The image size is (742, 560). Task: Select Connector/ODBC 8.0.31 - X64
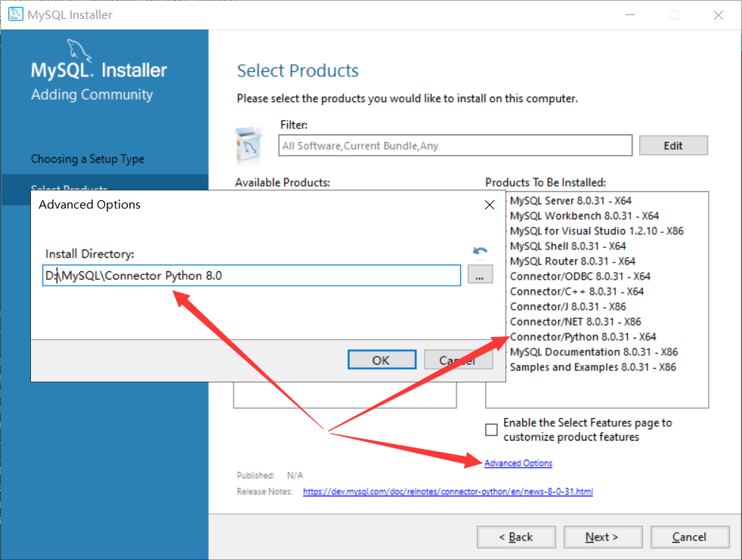pyautogui.click(x=580, y=277)
